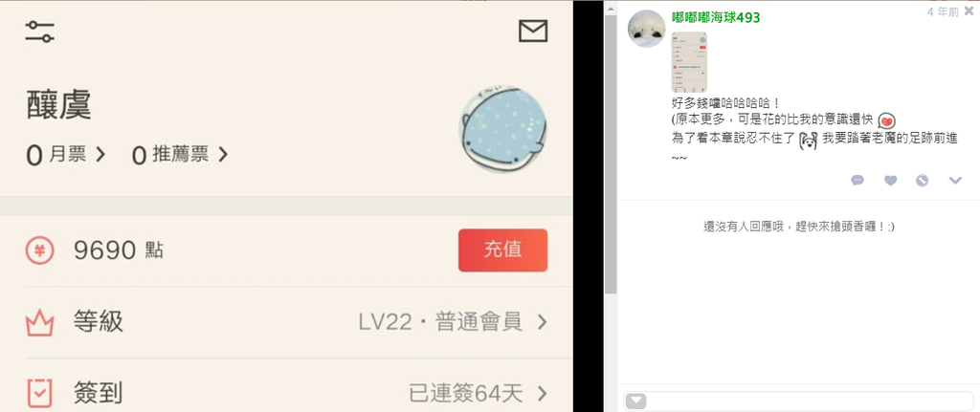Like the post with heart icon
The height and width of the screenshot is (412, 980).
coord(891,181)
